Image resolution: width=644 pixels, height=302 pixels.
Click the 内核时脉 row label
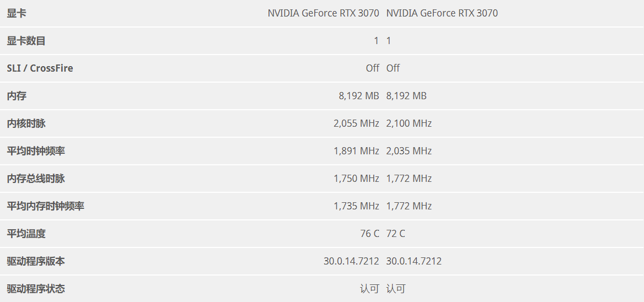[26, 123]
